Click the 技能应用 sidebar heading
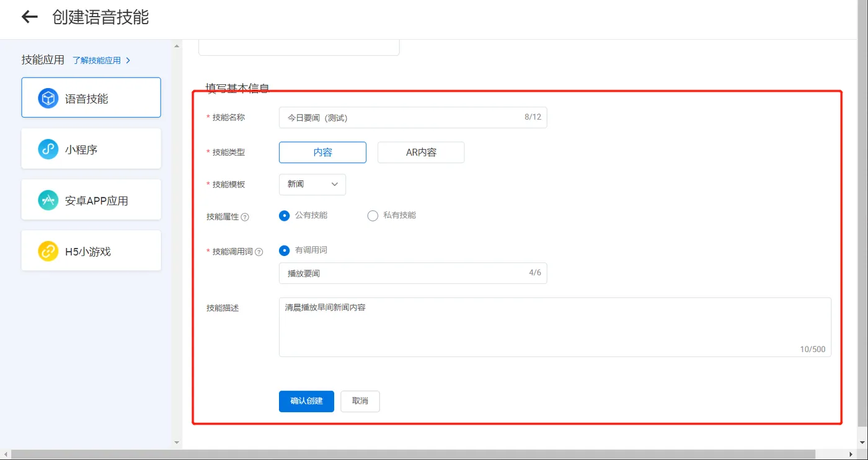This screenshot has width=868, height=460. pyautogui.click(x=43, y=60)
